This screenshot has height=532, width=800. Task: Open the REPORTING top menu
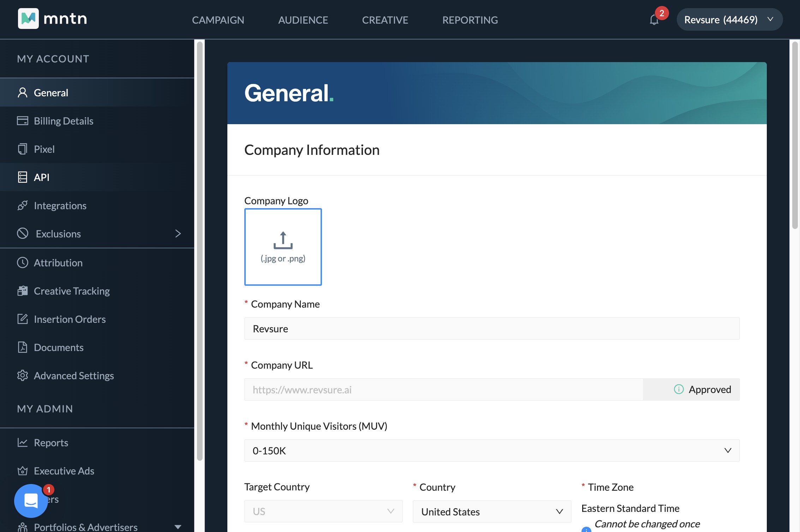point(470,20)
